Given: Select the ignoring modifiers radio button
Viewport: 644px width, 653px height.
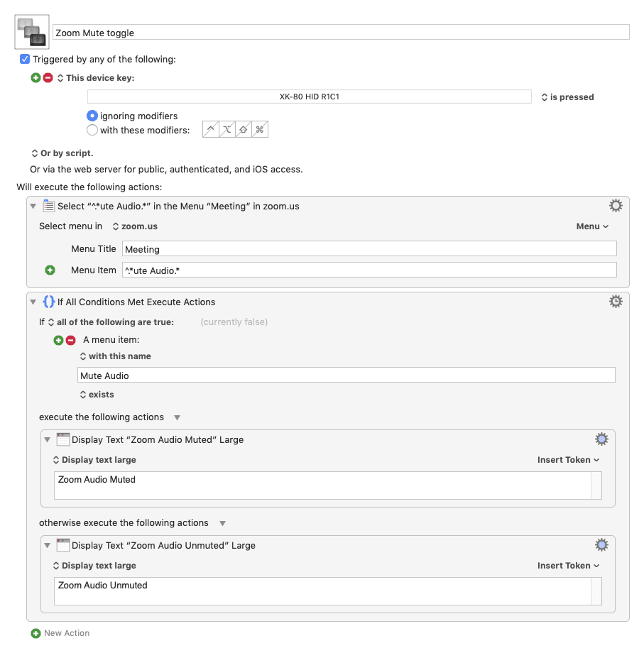Looking at the screenshot, I should pyautogui.click(x=92, y=116).
